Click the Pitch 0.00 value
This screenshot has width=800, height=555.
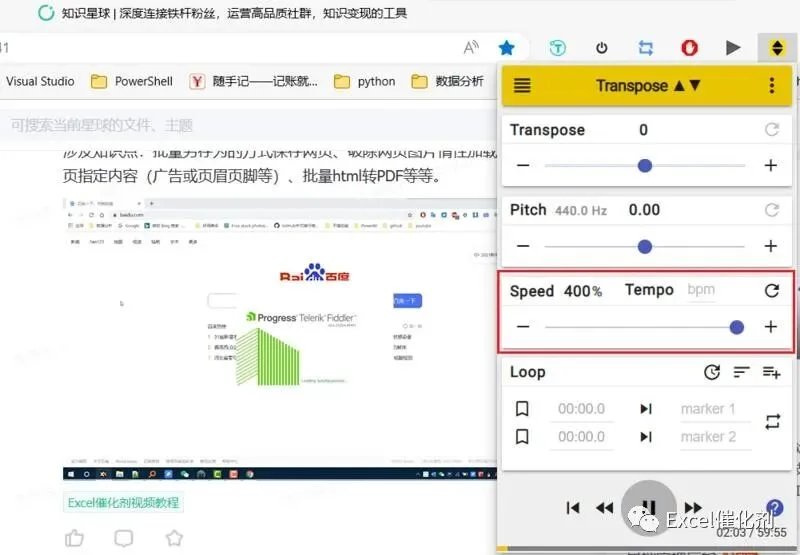click(644, 210)
